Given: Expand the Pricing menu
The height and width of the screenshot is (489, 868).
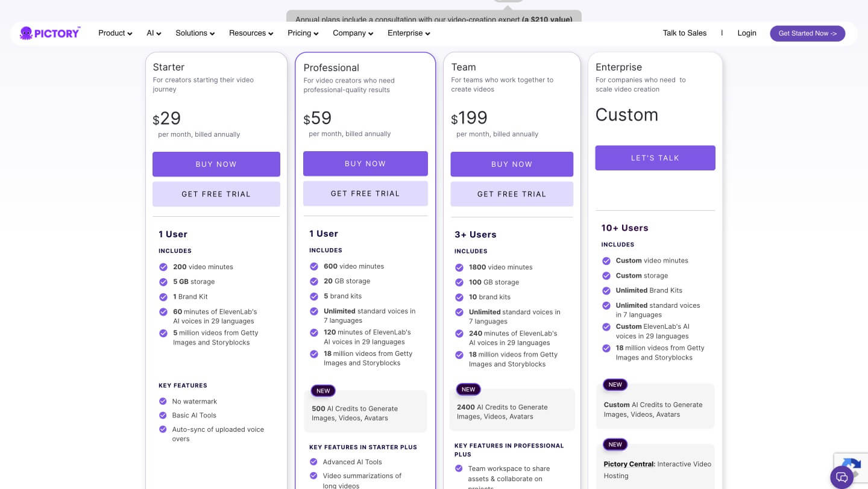Looking at the screenshot, I should (x=303, y=33).
